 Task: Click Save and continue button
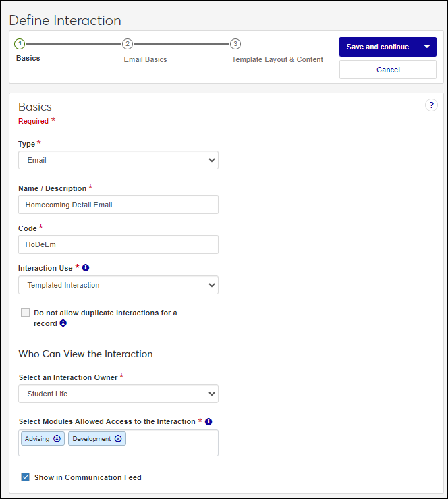click(x=377, y=47)
